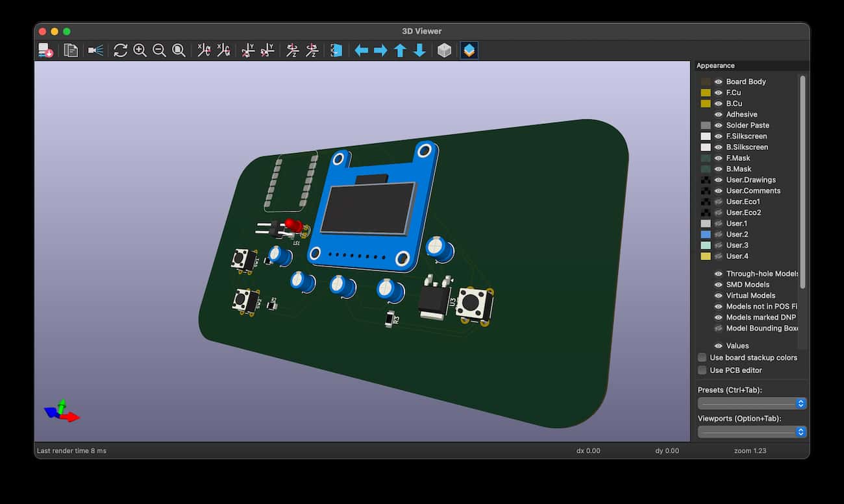Flip the board view

tap(336, 51)
